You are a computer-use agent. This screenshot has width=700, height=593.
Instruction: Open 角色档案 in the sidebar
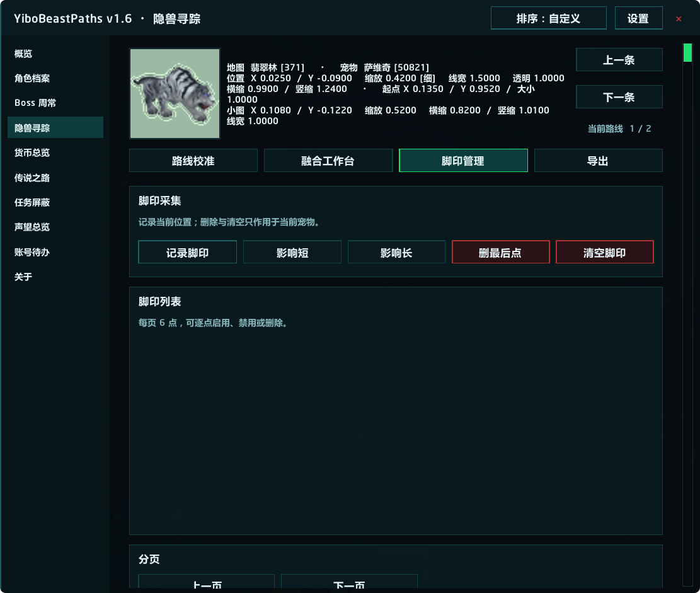[x=55, y=79]
